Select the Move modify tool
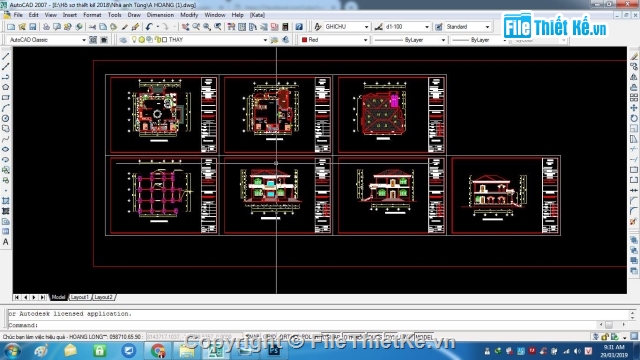Image resolution: width=640 pixels, height=360 pixels. (634, 108)
